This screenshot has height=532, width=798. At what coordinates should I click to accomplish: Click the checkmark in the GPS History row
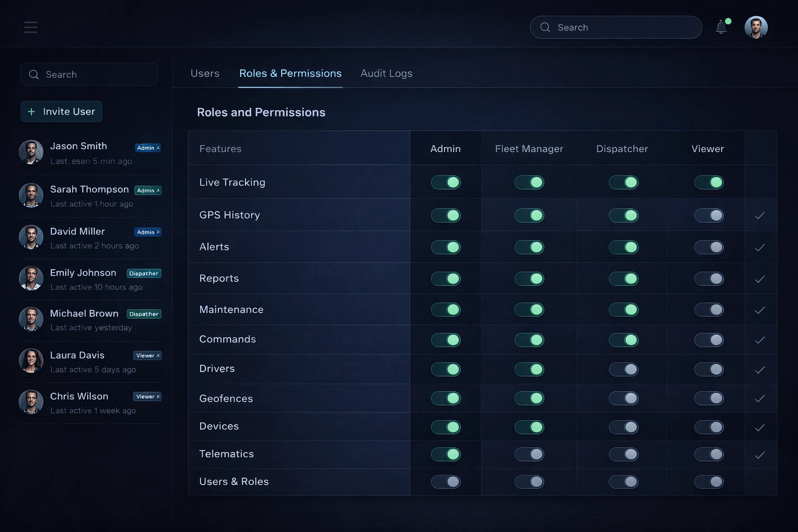pos(760,216)
